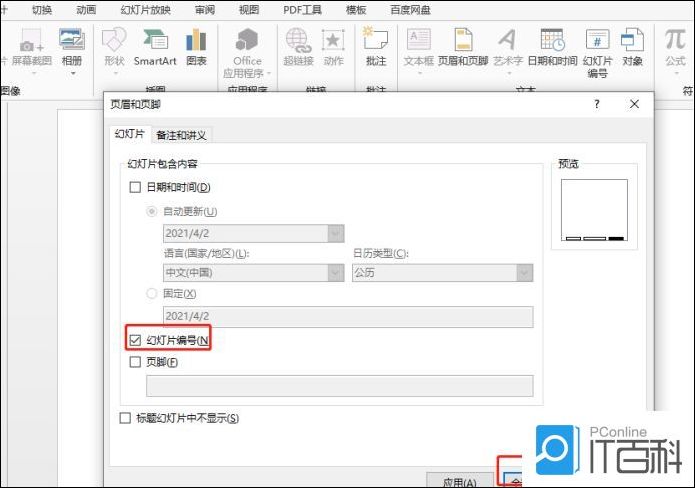The height and width of the screenshot is (488, 695).
Task: Select the Update automatically (自动更新) radio button
Action: [x=152, y=211]
